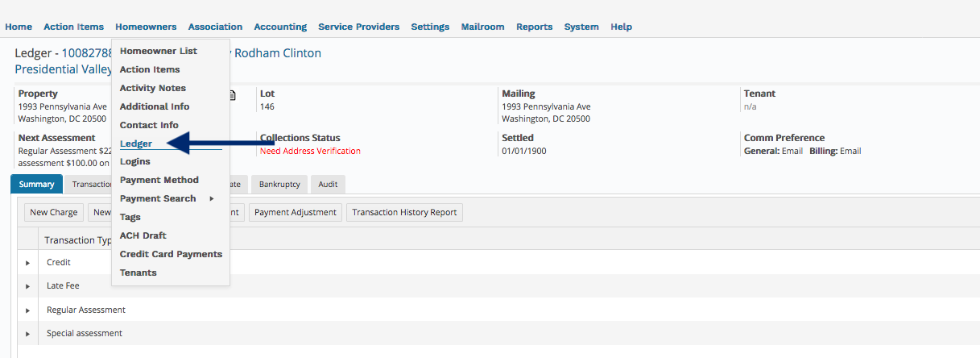Viewport: 980px width, 358px height.
Task: Click the Rodham Clinton homeowner name link
Action: 277,53
